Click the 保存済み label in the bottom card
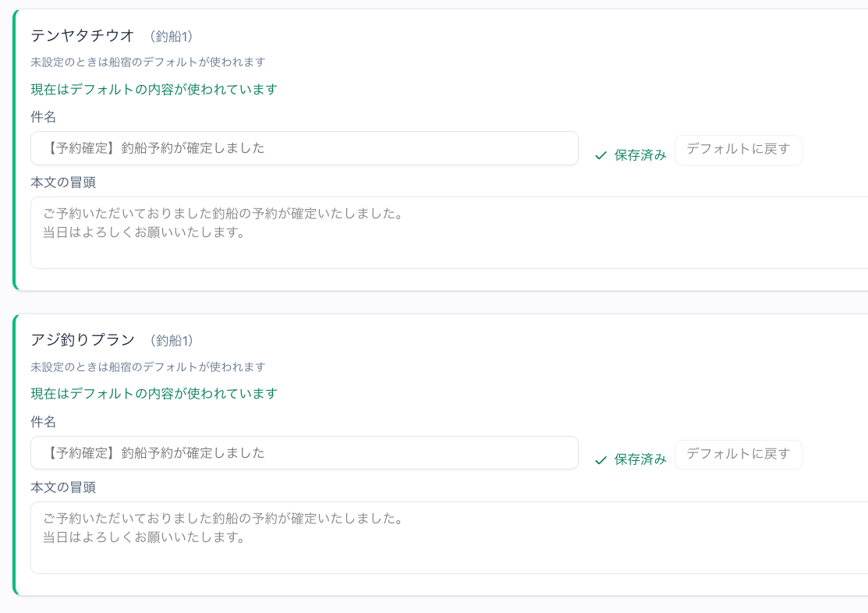Viewport: 868px width, 613px height. pyautogui.click(x=638, y=459)
